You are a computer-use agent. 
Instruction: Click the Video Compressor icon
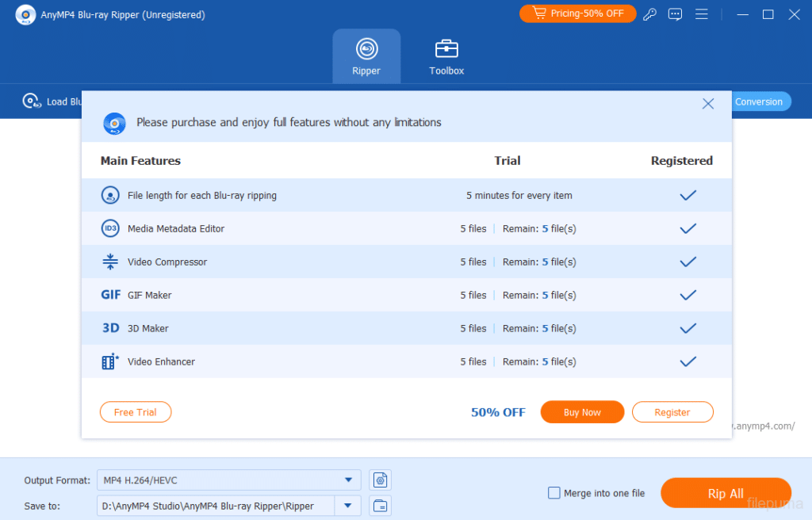[x=109, y=262]
